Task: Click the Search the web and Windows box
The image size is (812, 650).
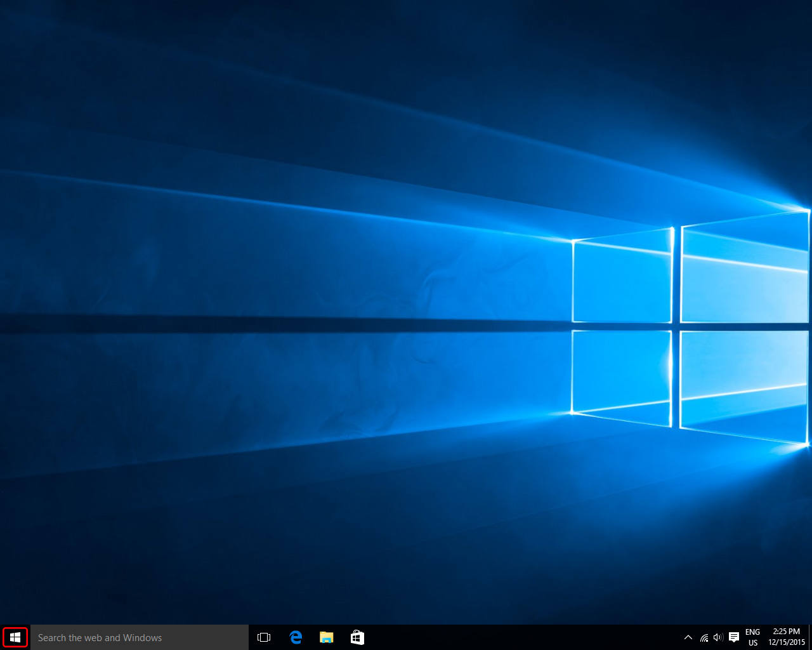Action: click(x=140, y=637)
